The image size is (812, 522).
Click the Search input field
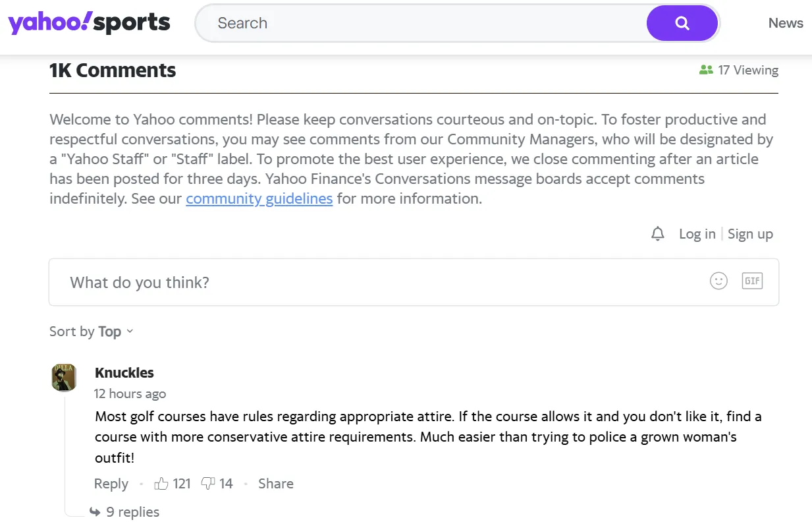421,24
